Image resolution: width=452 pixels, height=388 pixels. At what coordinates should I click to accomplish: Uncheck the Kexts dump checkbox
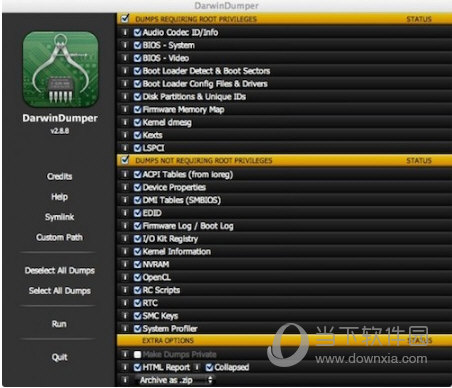pos(137,135)
